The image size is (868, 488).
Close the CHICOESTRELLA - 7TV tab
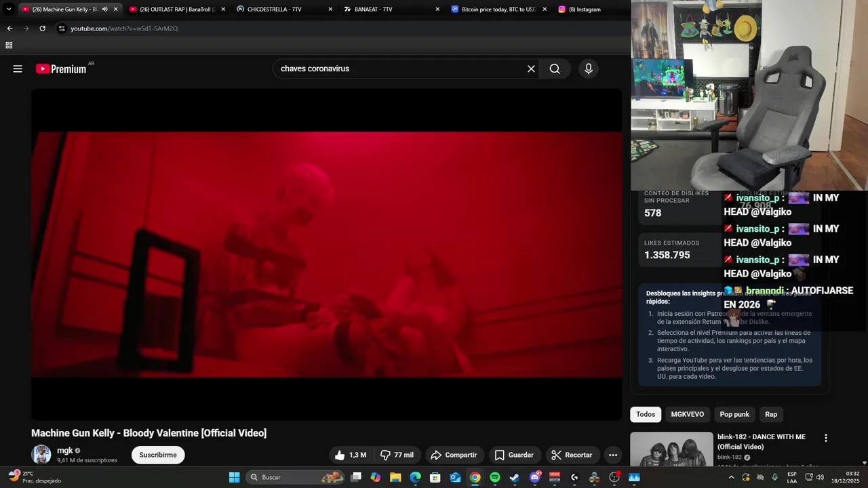coord(330,9)
